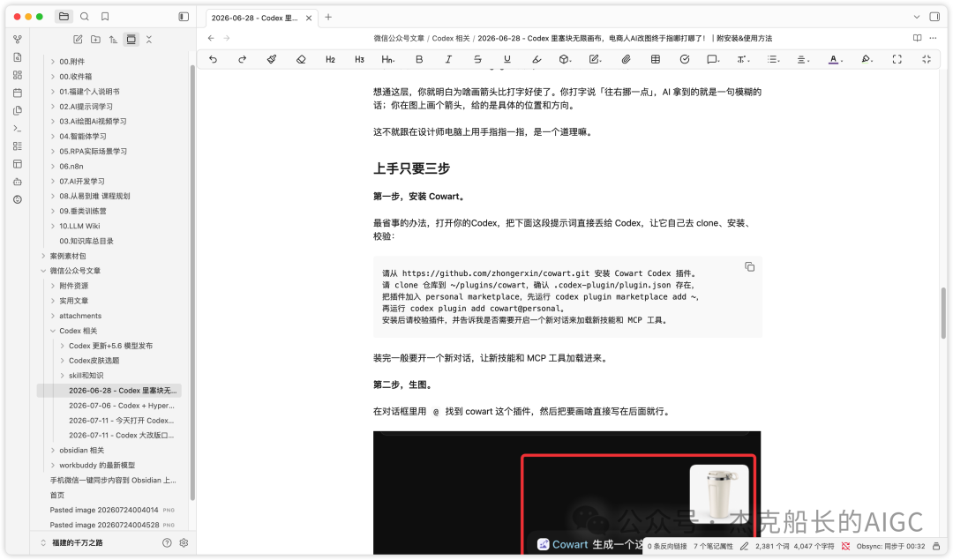Click the format painter brush icon
Viewport: 953px width, 560px height.
272,59
